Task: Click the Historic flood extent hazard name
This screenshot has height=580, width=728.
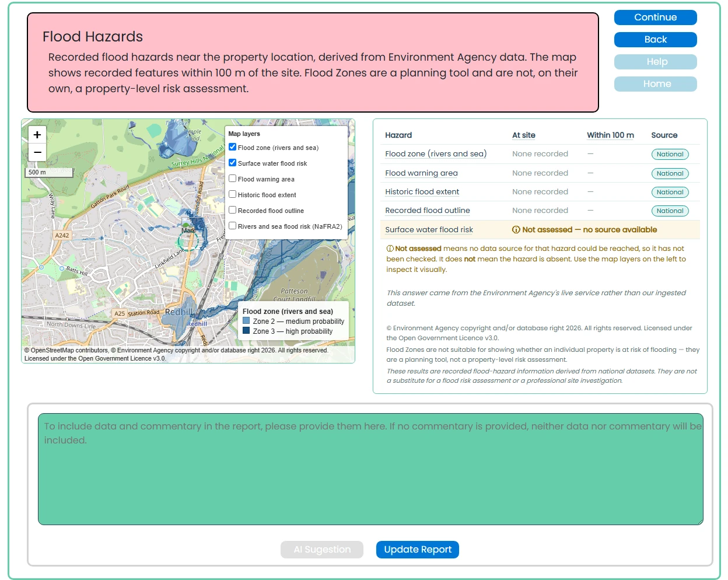Action: coord(422,192)
